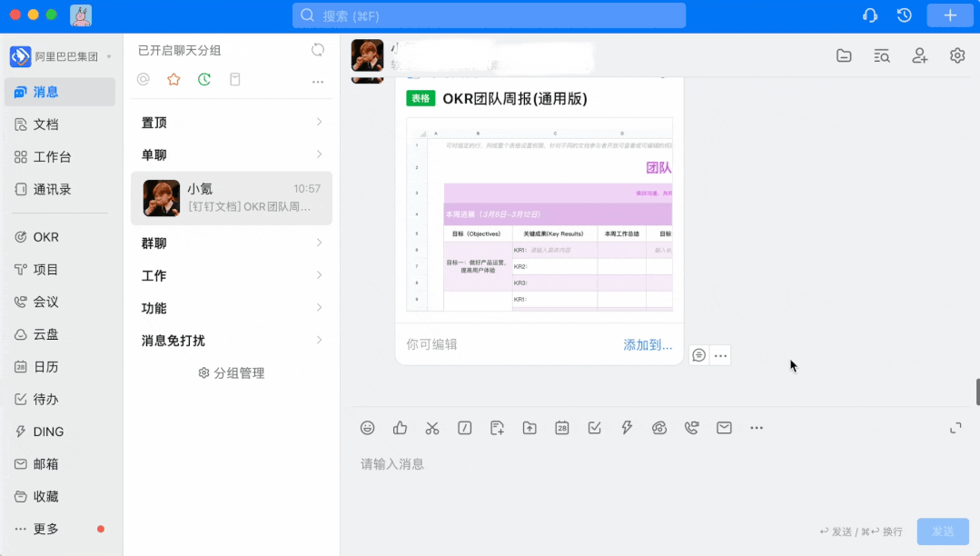Click the 添加到... link
980x556 pixels.
point(648,344)
